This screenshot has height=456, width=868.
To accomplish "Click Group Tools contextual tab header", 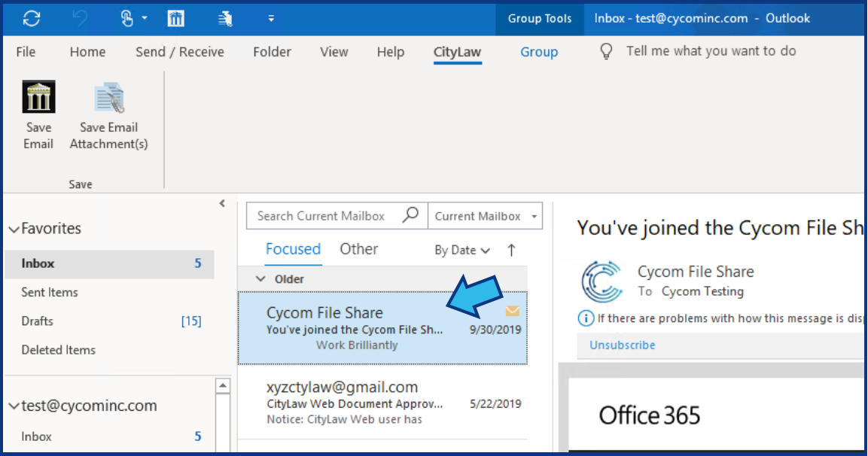I will click(540, 19).
